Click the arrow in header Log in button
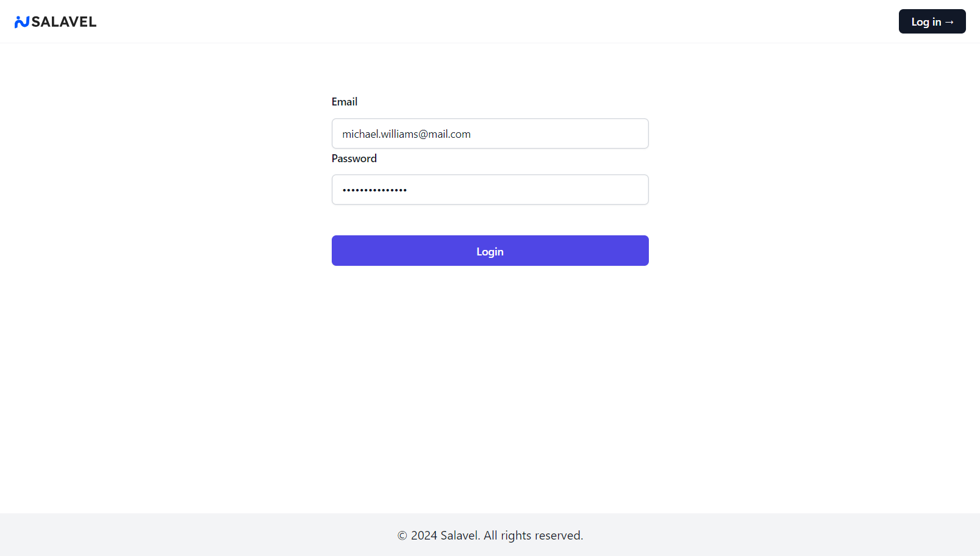 (x=950, y=22)
